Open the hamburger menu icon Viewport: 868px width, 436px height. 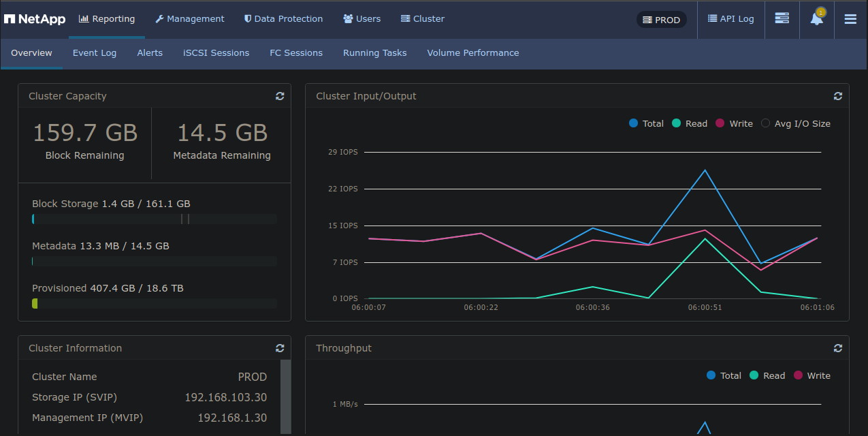coord(850,19)
